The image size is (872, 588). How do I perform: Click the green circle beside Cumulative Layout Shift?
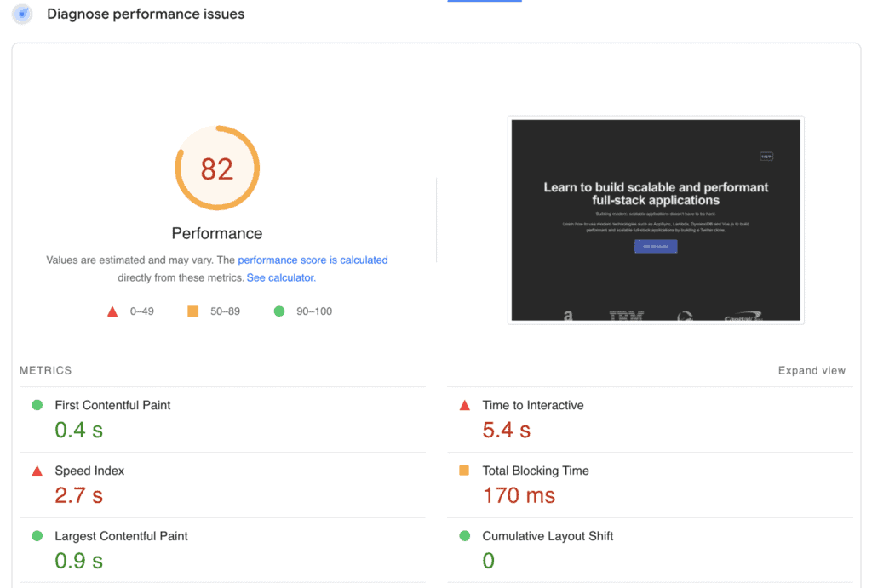pyautogui.click(x=464, y=536)
